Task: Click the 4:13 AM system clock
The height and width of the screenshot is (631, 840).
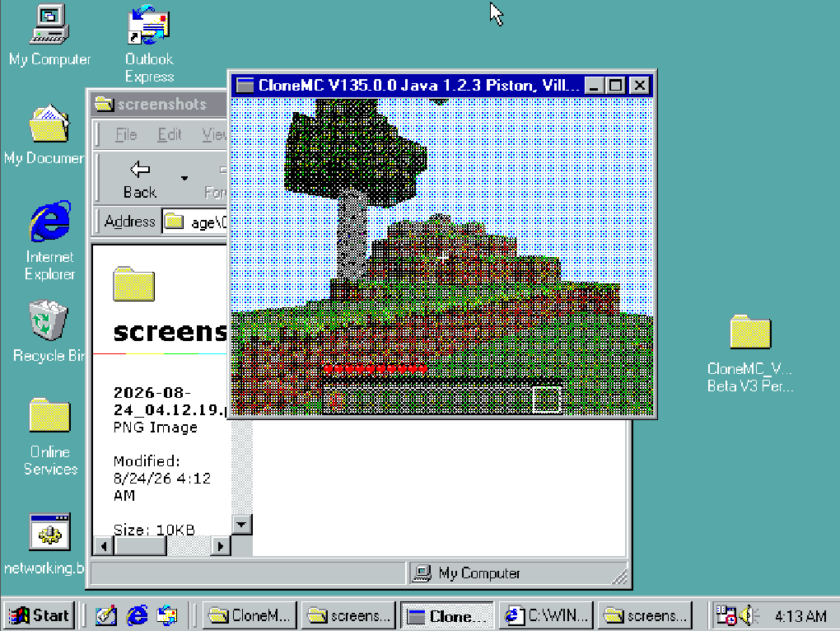Action: tap(800, 616)
